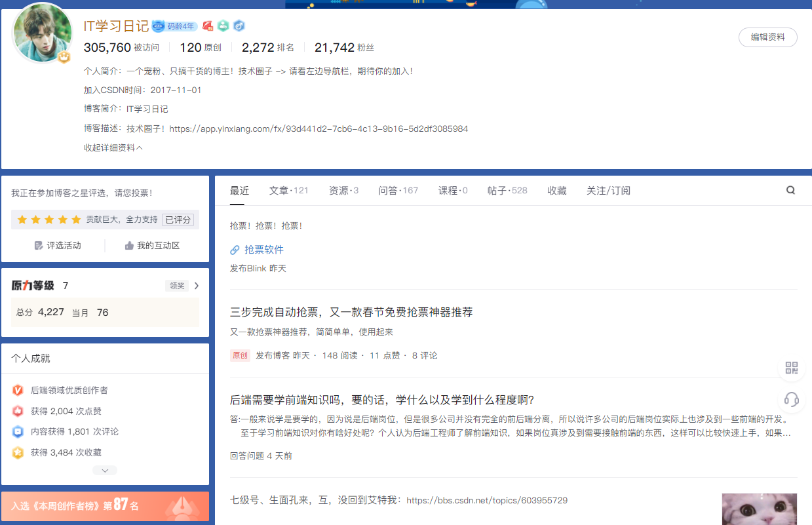Click the chain link icon by 抢票软件
This screenshot has width=812, height=525.
[235, 250]
